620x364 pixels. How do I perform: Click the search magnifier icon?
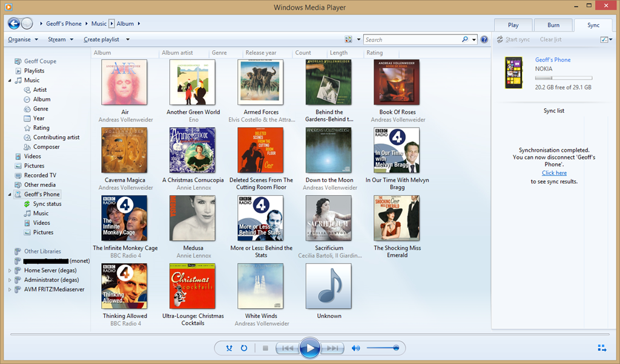click(x=465, y=40)
